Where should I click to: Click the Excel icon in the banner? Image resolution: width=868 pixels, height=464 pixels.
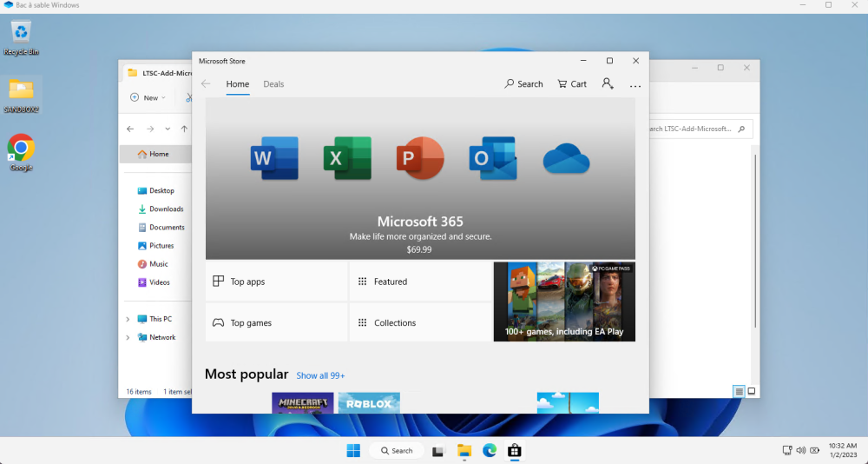pyautogui.click(x=347, y=158)
